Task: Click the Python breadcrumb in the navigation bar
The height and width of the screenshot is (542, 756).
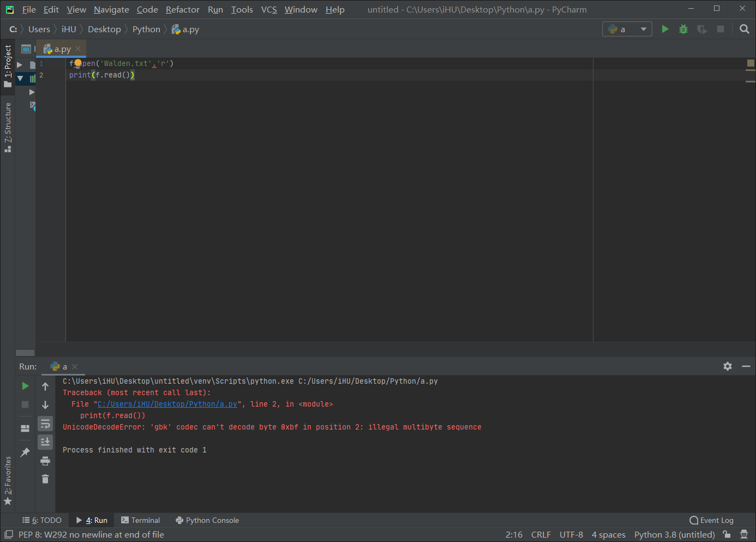Action: click(x=146, y=29)
